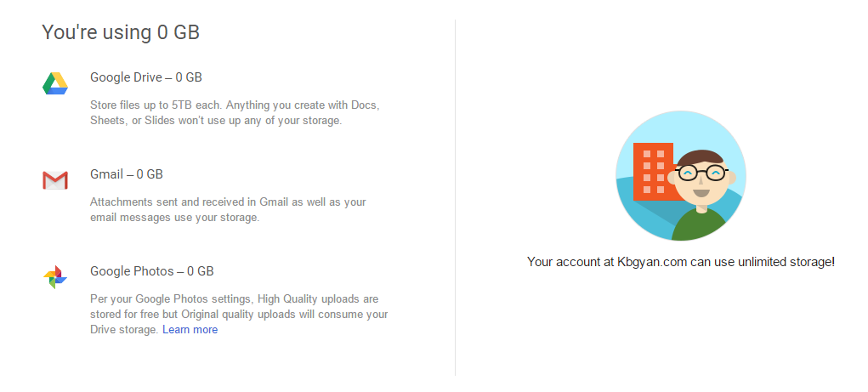The width and height of the screenshot is (868, 392).
Task: Click the "email messages use your storage" line
Action: tap(174, 218)
